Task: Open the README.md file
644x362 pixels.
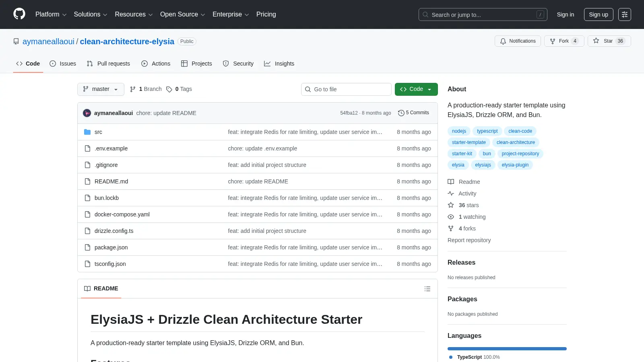Action: tap(111, 181)
